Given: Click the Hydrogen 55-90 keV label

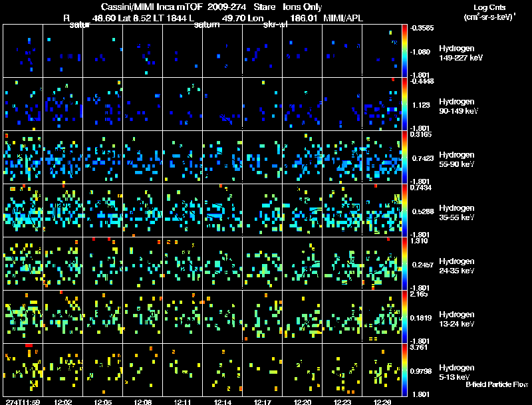Looking at the screenshot, I should [x=456, y=159].
